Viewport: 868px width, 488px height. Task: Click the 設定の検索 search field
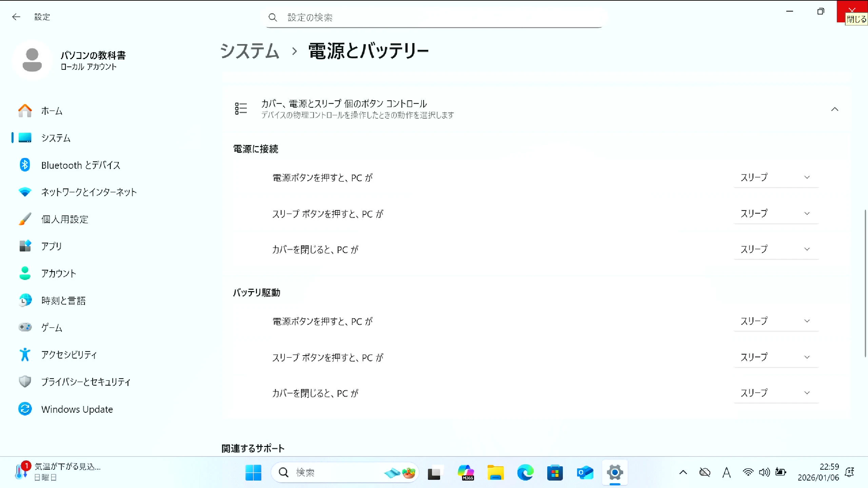[x=434, y=17]
